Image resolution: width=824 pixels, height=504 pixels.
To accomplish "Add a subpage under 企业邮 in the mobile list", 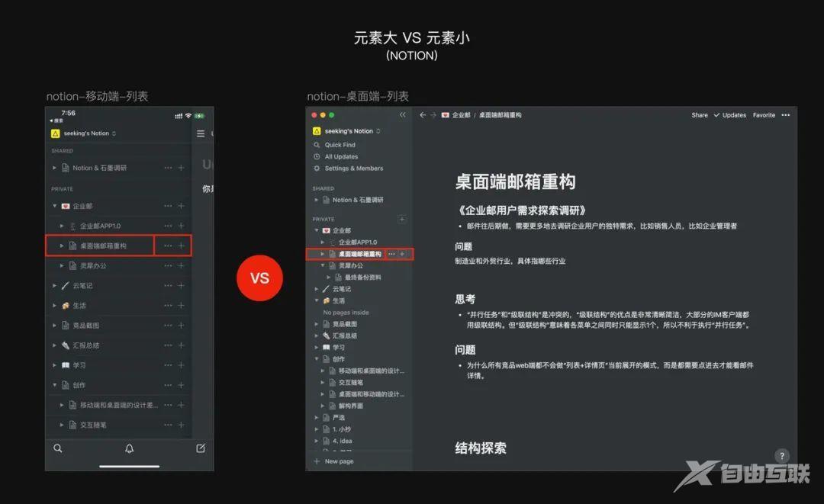I will coord(181,206).
